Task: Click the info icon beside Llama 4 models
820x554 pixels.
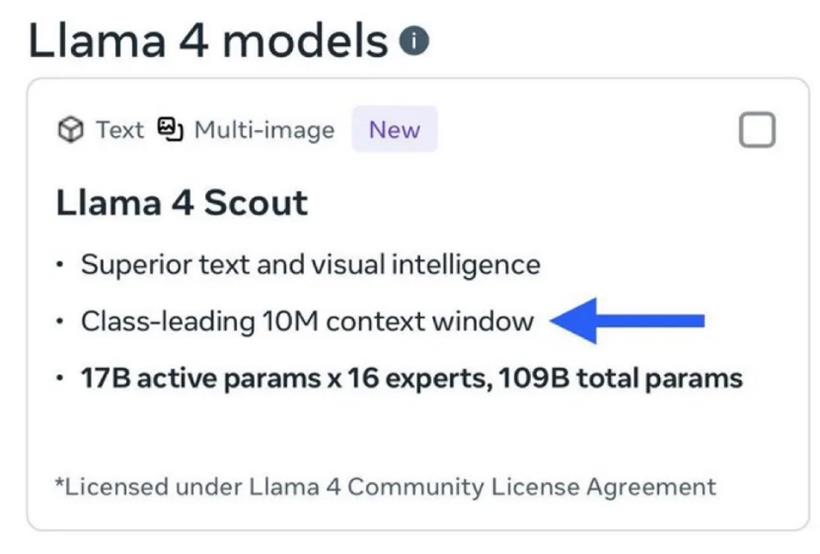Action: pos(414,40)
